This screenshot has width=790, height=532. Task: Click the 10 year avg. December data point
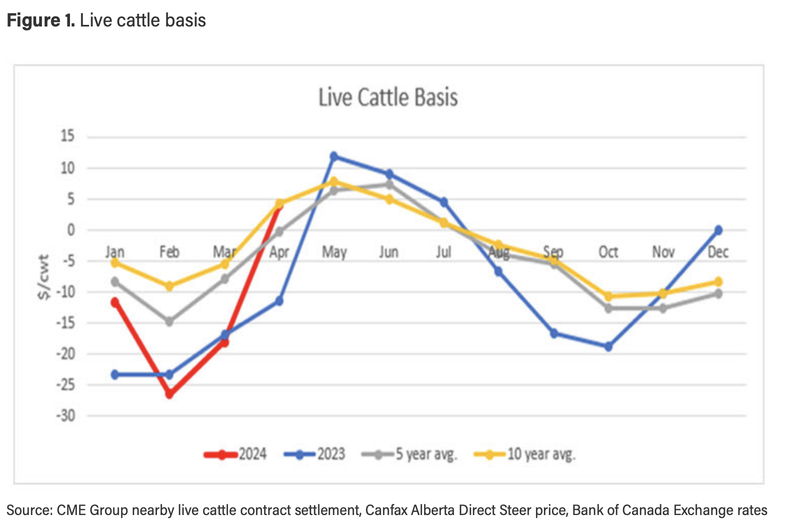pos(718,281)
